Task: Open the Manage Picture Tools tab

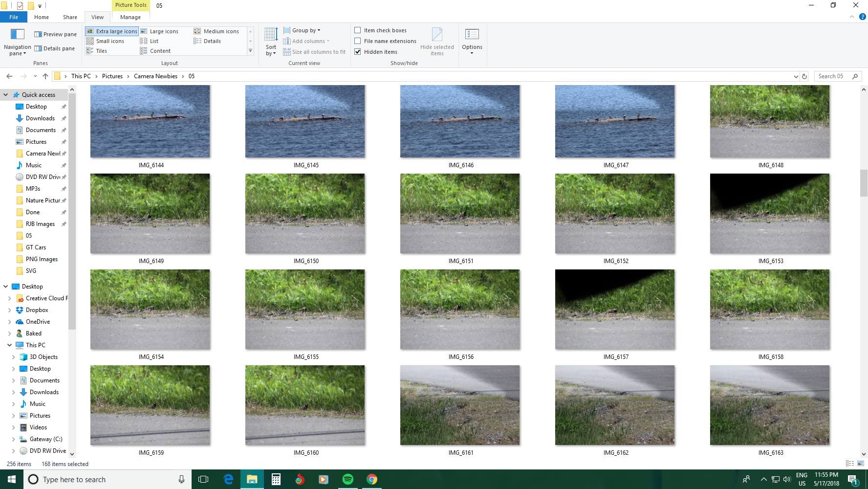Action: pyautogui.click(x=130, y=17)
